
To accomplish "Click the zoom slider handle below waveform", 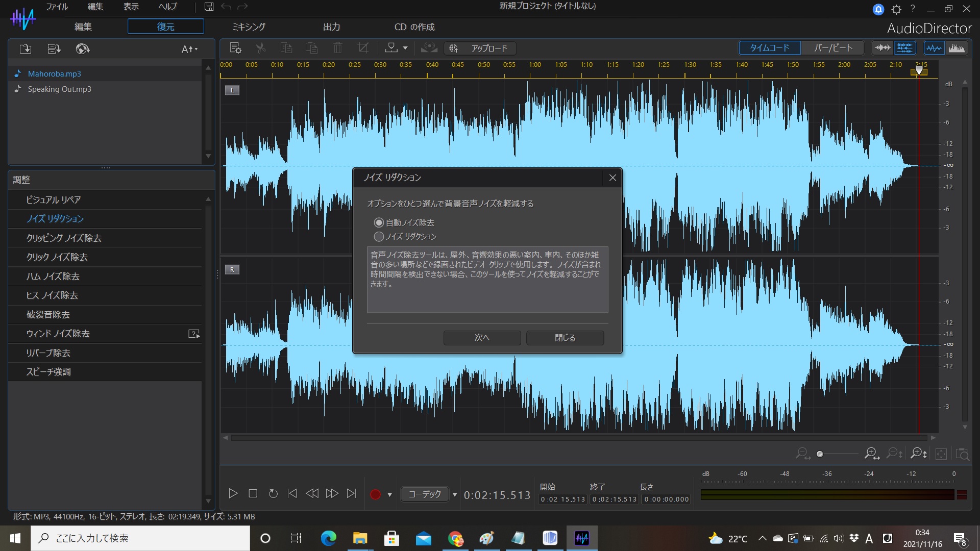I will [x=820, y=454].
